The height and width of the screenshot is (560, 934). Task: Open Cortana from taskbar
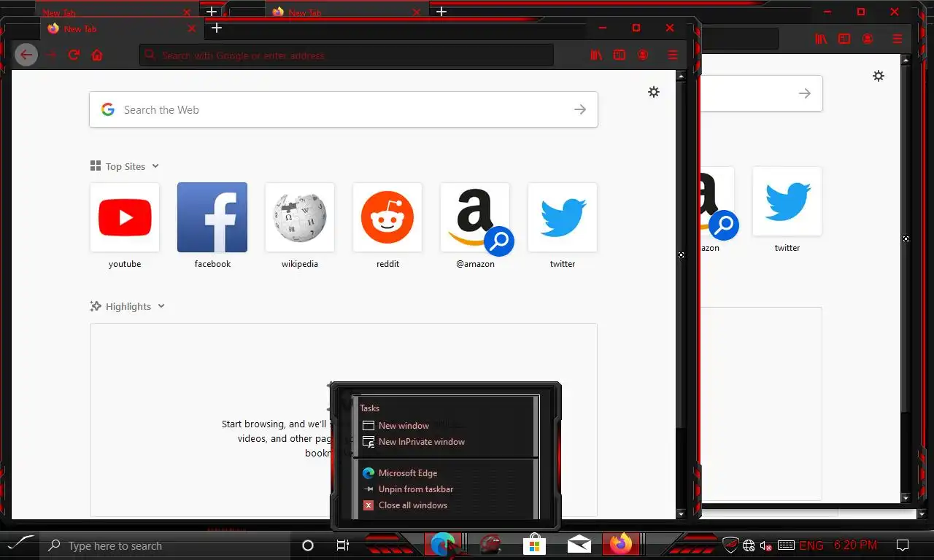308,545
